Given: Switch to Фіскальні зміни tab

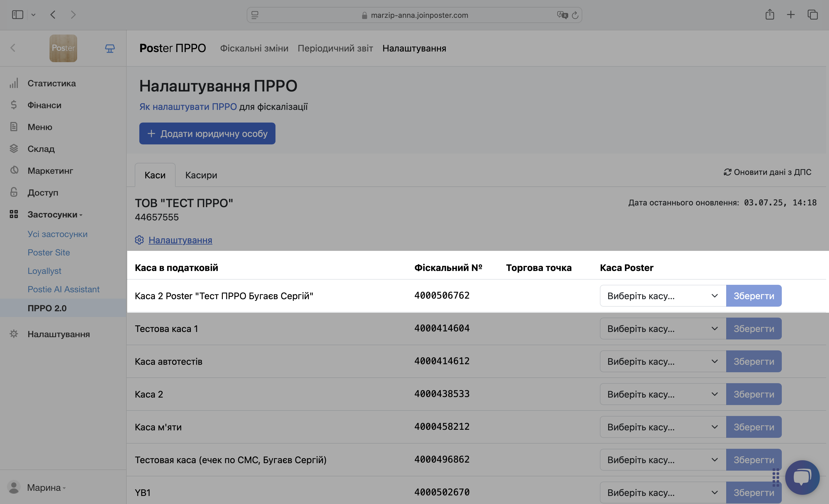Looking at the screenshot, I should (254, 48).
